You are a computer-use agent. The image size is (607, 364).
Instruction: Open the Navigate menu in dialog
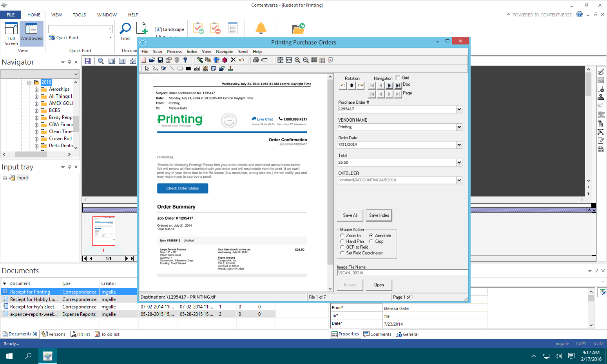coord(225,52)
